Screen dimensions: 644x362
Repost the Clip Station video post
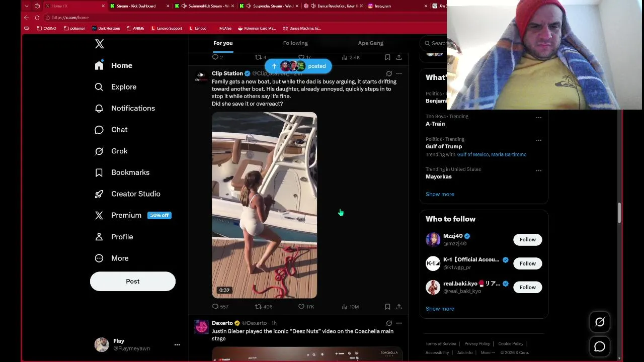click(x=264, y=307)
